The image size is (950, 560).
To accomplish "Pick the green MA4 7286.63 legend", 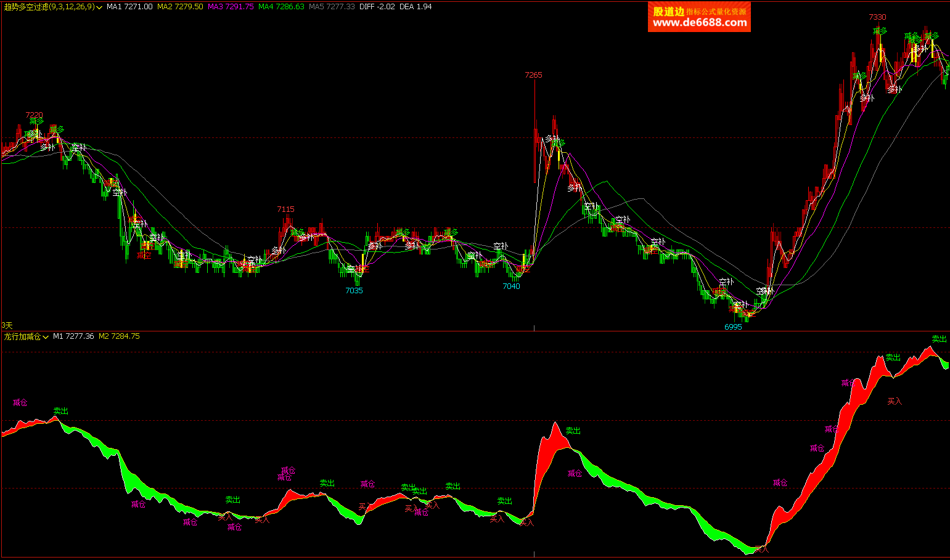I will pos(281,7).
